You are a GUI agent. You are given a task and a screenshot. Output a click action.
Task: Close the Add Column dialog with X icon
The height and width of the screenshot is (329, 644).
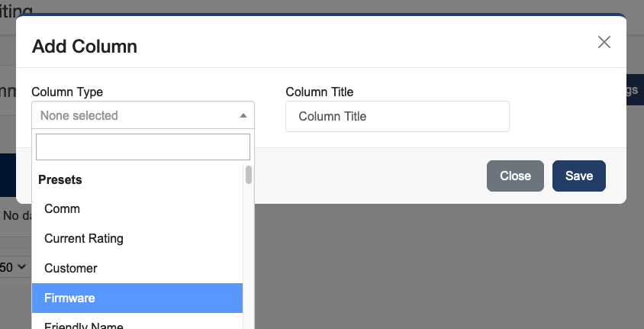604,42
